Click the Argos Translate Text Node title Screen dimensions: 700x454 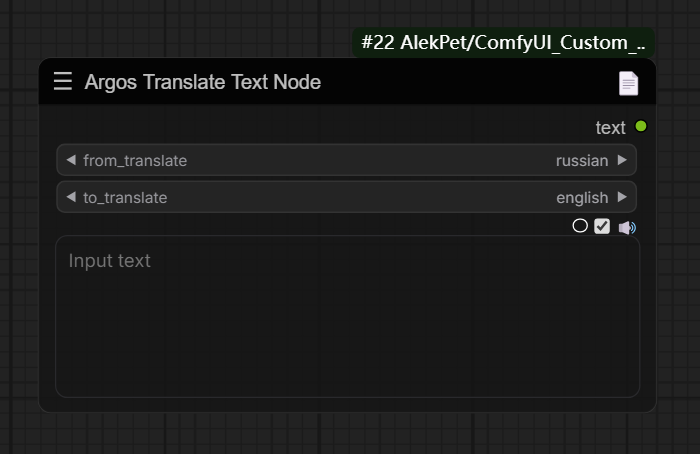[x=203, y=82]
